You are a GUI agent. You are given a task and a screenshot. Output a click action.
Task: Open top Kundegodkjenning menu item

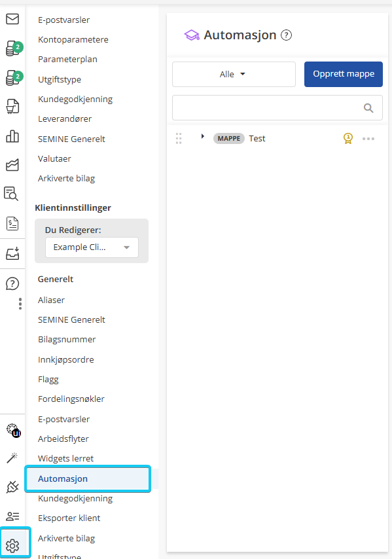(x=75, y=99)
